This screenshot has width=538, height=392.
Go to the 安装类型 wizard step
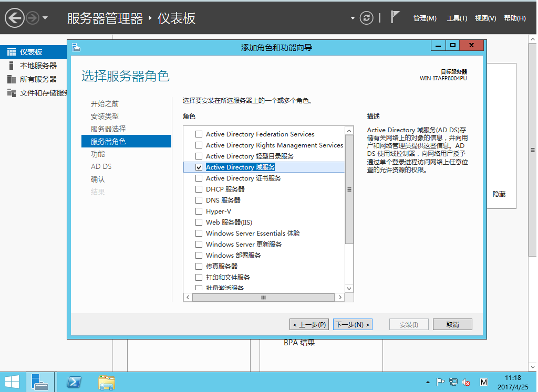(x=105, y=116)
